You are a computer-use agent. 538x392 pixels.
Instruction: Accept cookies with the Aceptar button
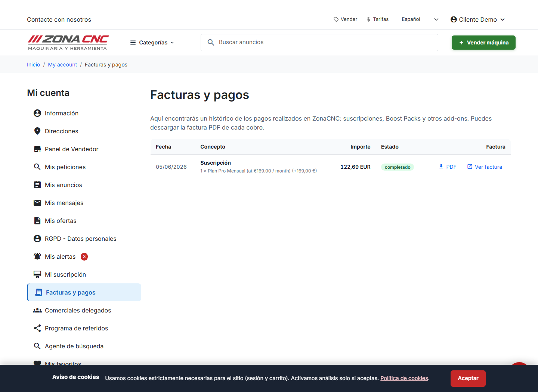[x=468, y=378]
